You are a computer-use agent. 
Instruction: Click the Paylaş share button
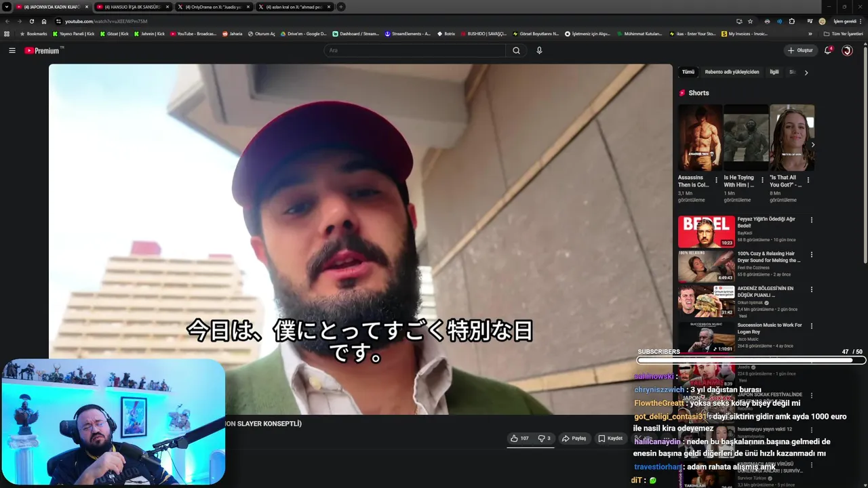(x=574, y=439)
